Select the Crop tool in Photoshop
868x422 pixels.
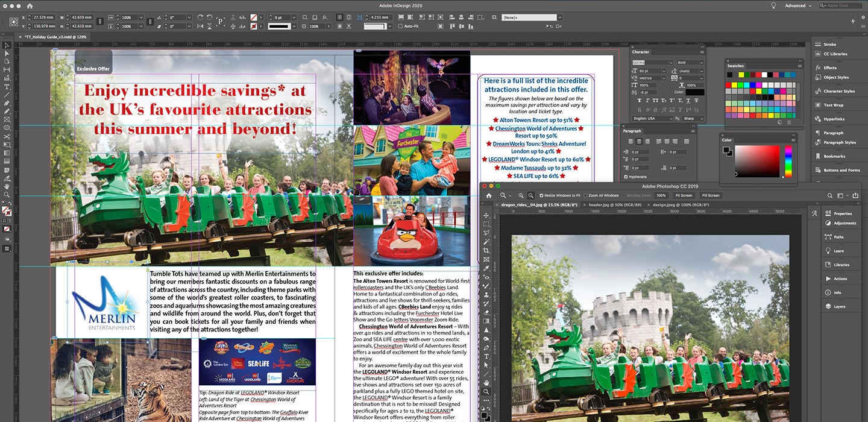(486, 250)
